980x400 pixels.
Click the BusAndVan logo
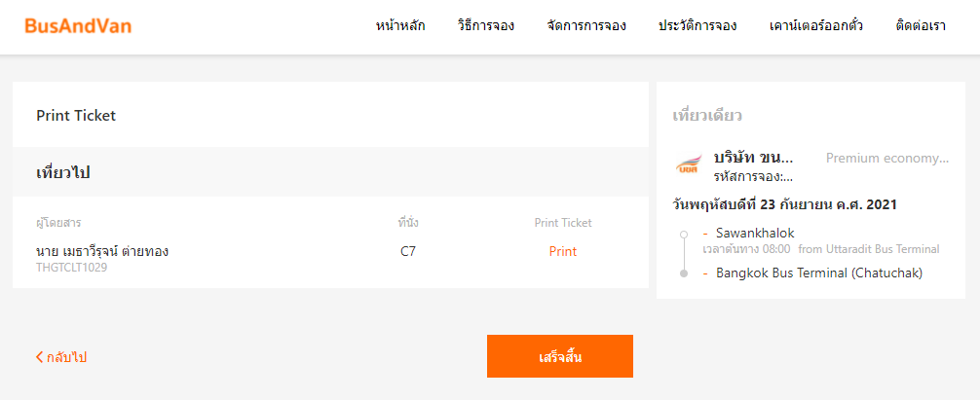point(78,26)
